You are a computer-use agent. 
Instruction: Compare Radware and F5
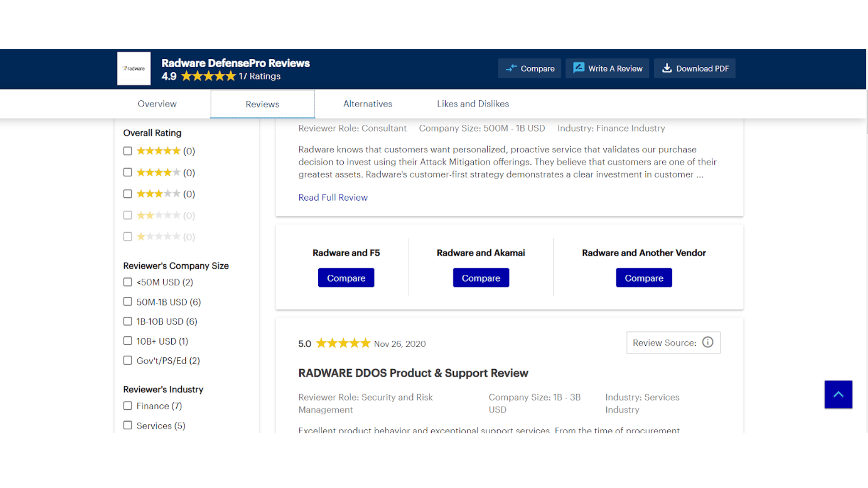[x=346, y=278]
